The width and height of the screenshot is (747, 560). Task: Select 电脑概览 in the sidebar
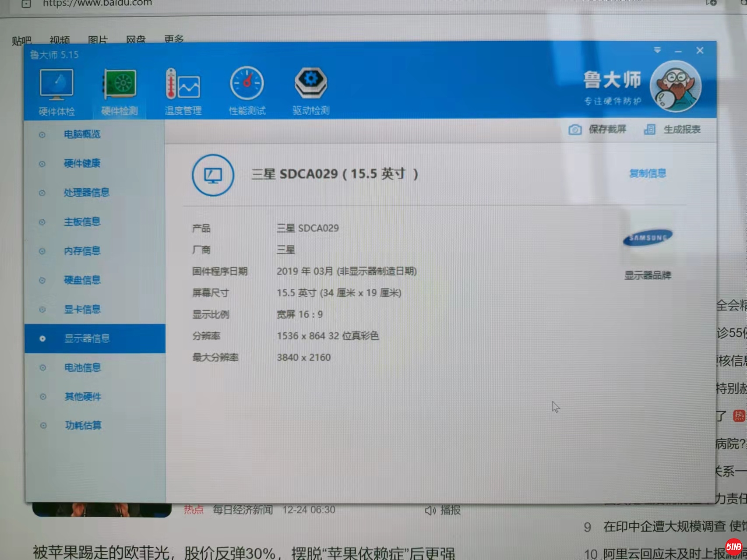pos(82,134)
